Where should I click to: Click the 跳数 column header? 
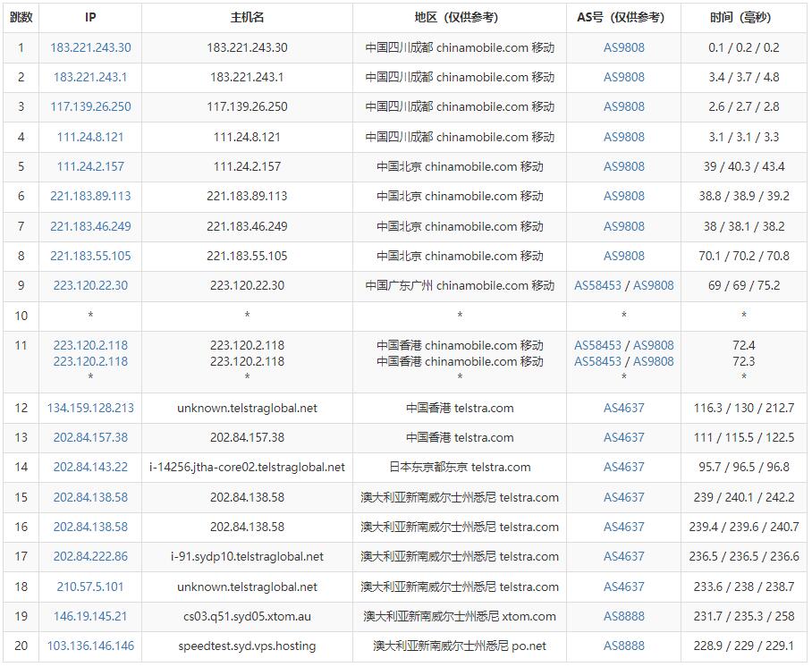tap(21, 18)
